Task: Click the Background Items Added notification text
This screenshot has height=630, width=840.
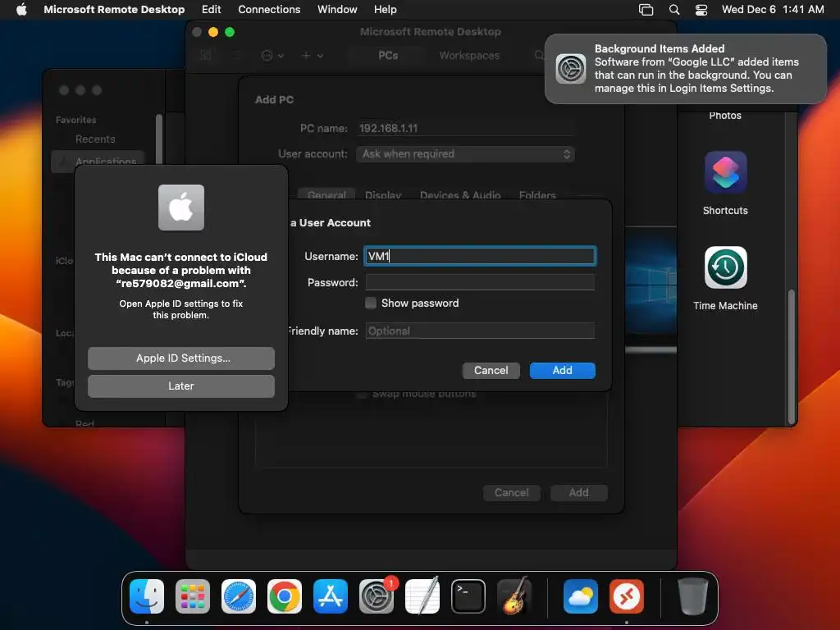Action: (696, 69)
